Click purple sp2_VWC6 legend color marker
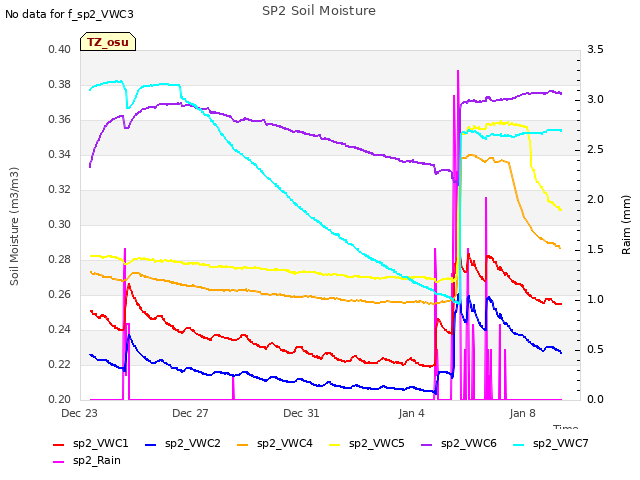This screenshot has height=480, width=640. 427,444
